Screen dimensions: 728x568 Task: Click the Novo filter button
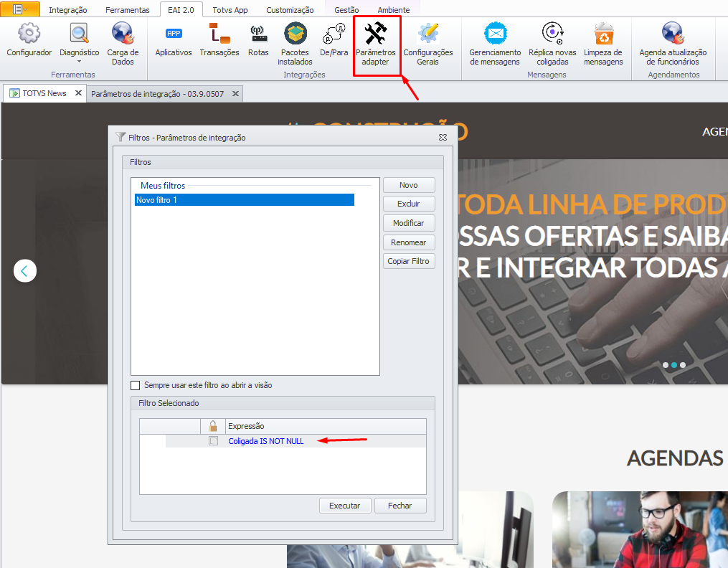point(409,185)
